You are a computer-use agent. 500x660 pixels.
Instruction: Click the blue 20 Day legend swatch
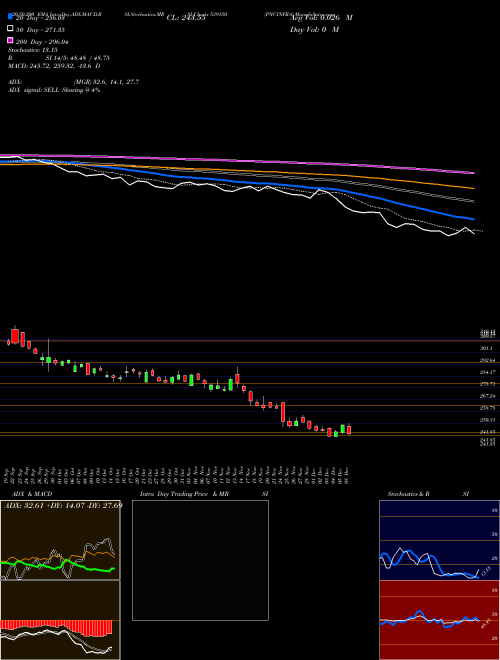tap(10, 16)
